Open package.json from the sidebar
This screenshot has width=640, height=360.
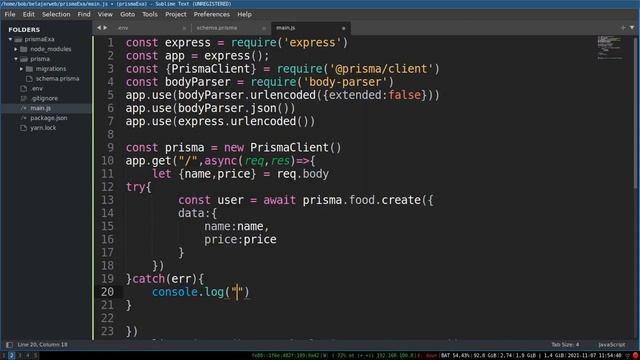click(x=49, y=118)
